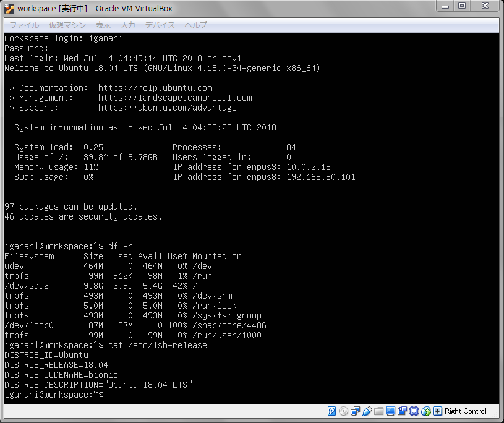Click the optical disc drive indicator
Image resolution: width=504 pixels, height=423 pixels.
pos(343,411)
